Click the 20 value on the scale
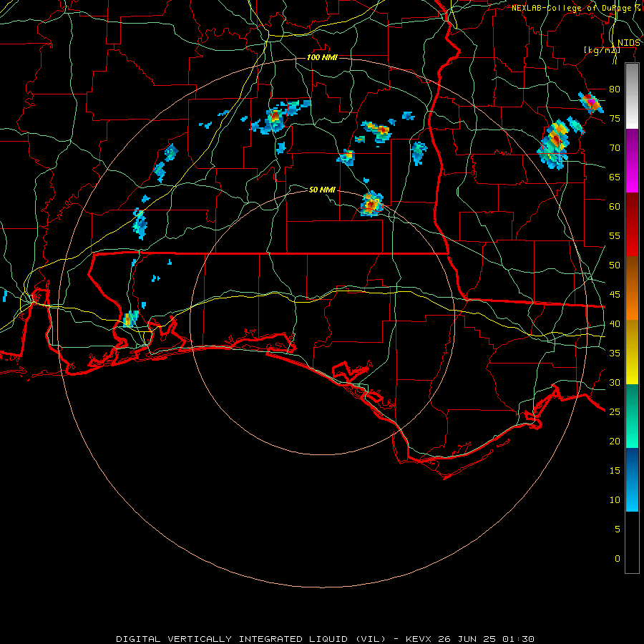The image size is (644, 644). coord(615,441)
